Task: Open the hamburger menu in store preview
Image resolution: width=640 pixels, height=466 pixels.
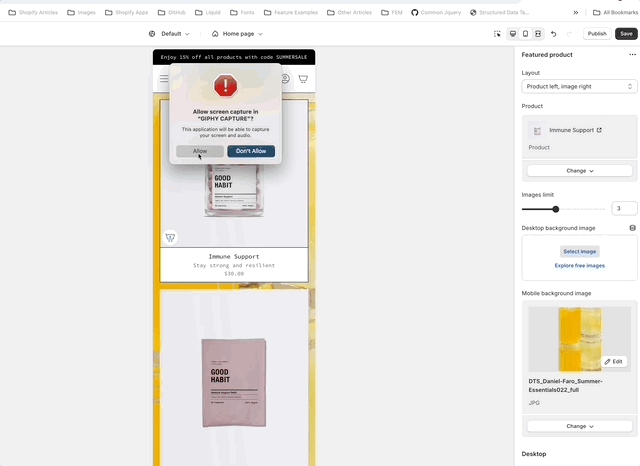Action: pyautogui.click(x=164, y=79)
